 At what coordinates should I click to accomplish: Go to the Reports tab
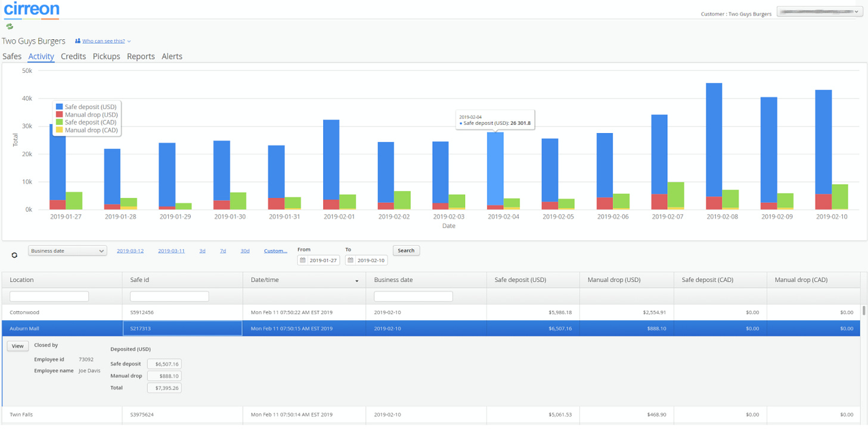click(141, 56)
